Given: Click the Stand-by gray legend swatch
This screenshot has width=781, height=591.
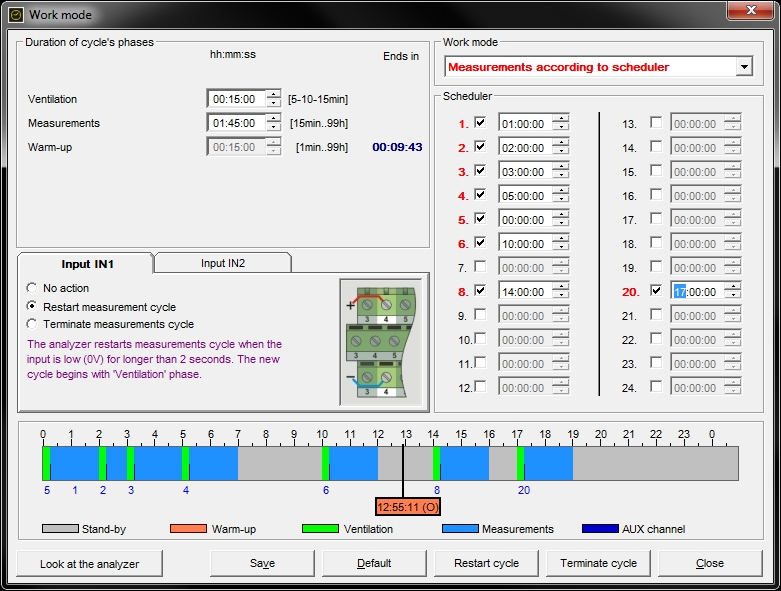Looking at the screenshot, I should tap(59, 529).
